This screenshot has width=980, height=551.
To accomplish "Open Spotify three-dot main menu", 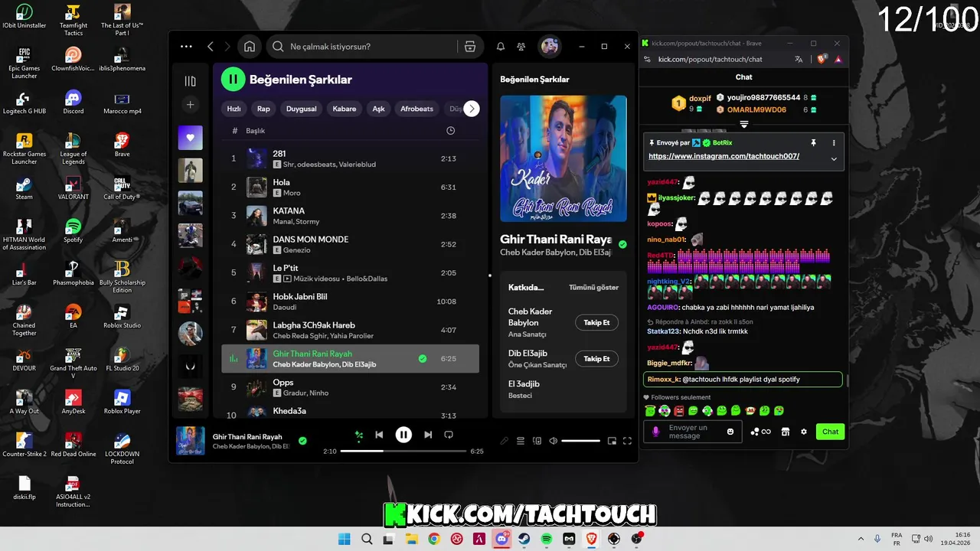I will (186, 47).
